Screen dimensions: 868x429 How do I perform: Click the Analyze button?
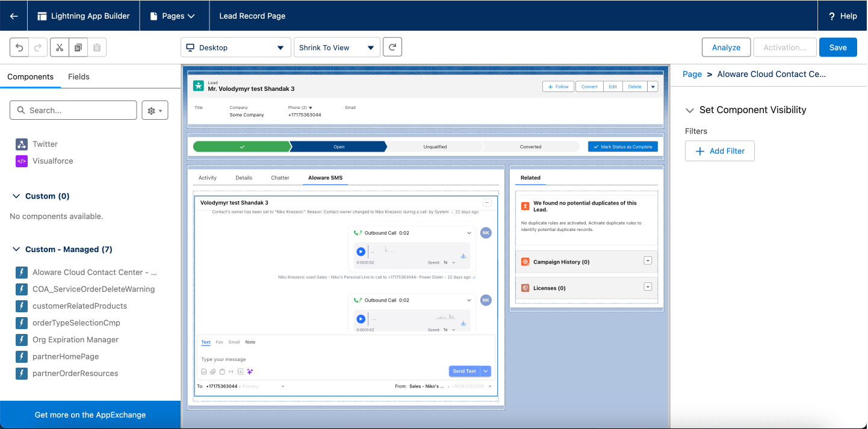pyautogui.click(x=726, y=48)
